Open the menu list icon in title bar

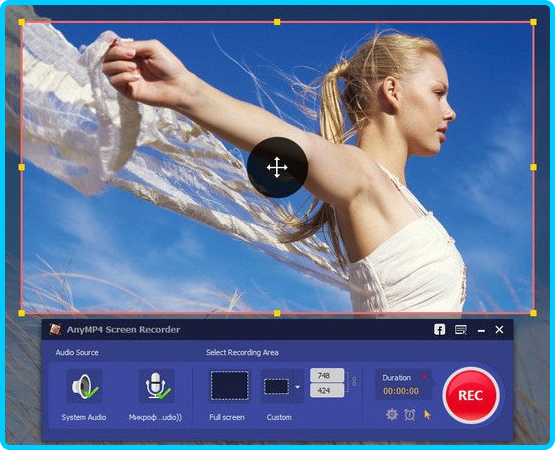coord(460,330)
